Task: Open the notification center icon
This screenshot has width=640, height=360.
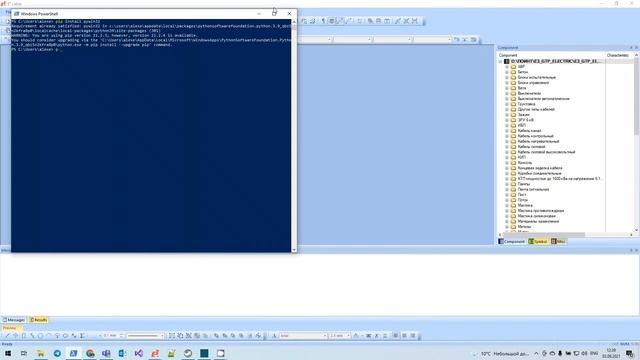Action: pos(630,353)
